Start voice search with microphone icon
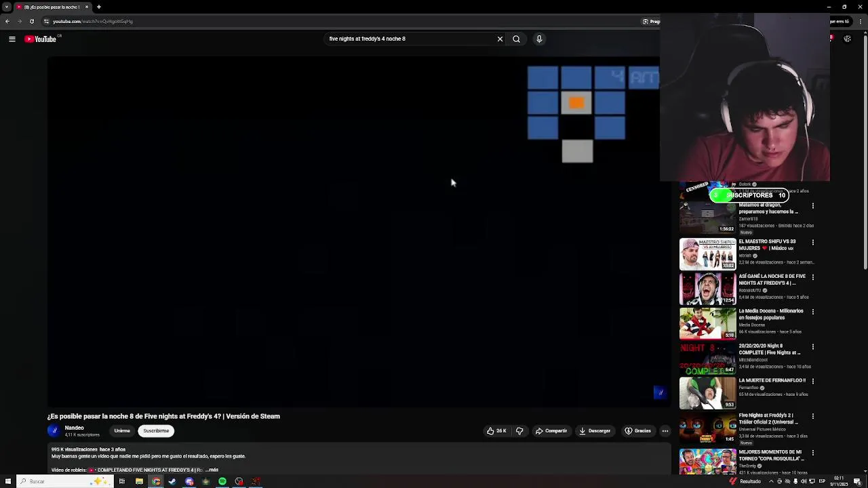The image size is (868, 488). (x=539, y=39)
